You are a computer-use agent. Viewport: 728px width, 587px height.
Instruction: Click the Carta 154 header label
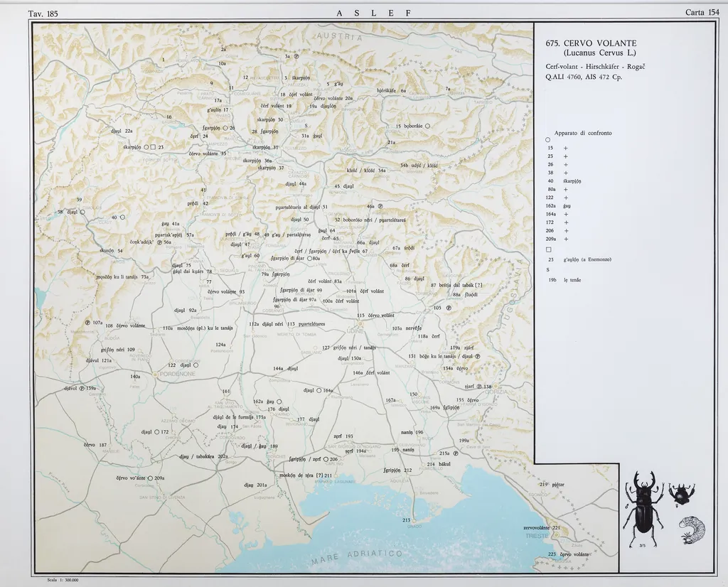[702, 13]
